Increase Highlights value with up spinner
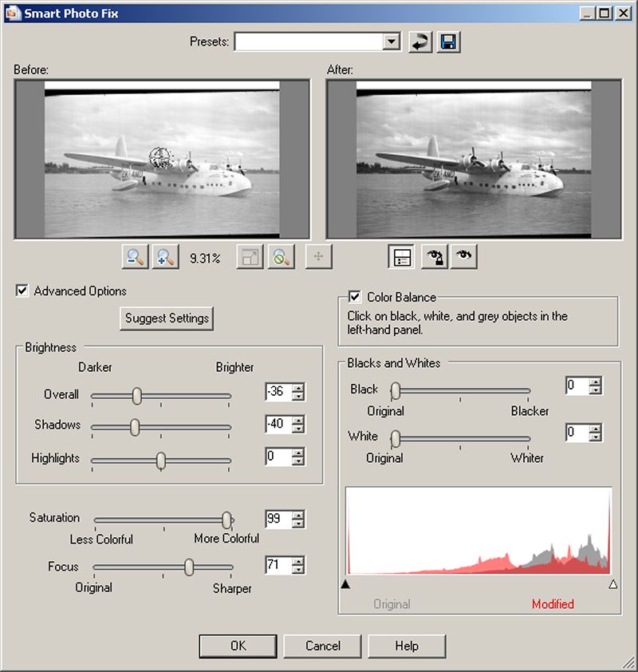The height and width of the screenshot is (672, 638). [298, 453]
